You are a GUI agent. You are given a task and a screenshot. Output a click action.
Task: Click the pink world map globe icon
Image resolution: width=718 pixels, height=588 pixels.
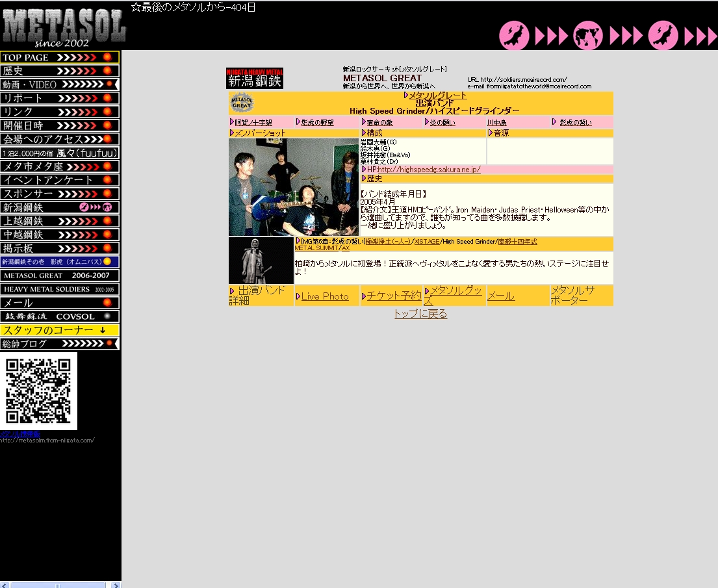click(x=588, y=36)
